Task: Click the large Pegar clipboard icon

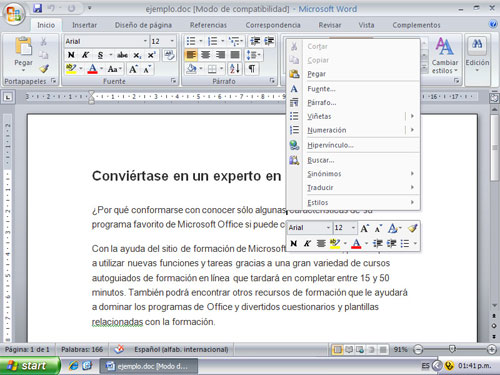Action: coord(23,46)
